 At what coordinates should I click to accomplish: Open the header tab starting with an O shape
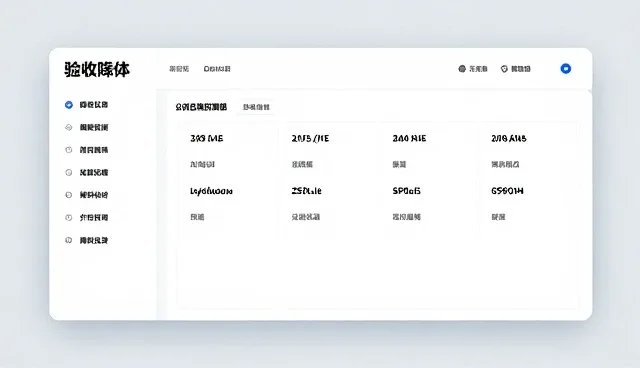(x=217, y=69)
